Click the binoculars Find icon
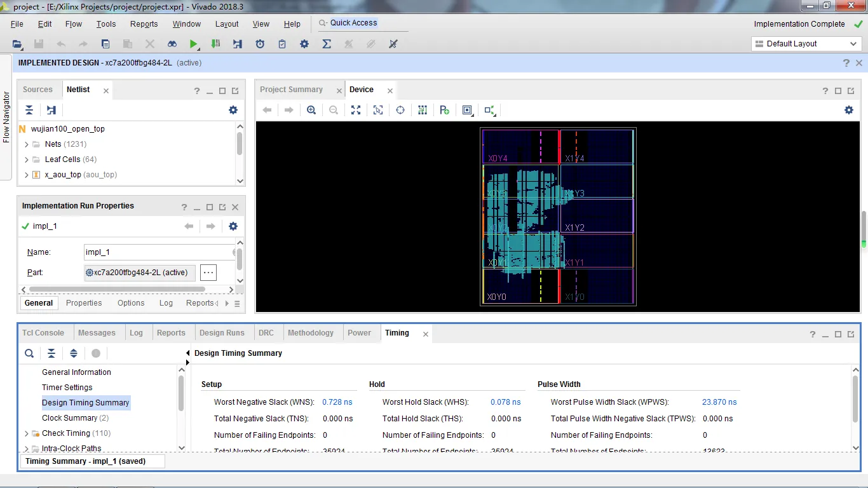Viewport: 868px width, 488px height. 172,44
